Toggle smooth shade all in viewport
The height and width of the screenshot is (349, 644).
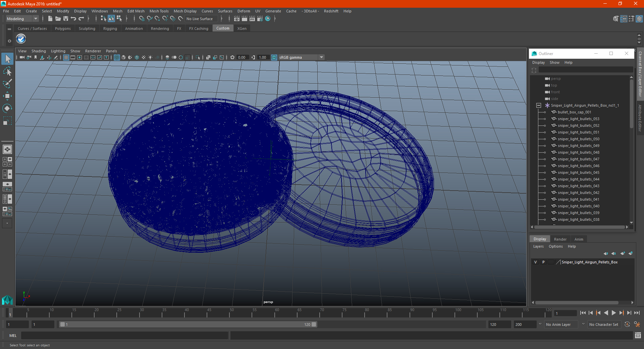[123, 57]
